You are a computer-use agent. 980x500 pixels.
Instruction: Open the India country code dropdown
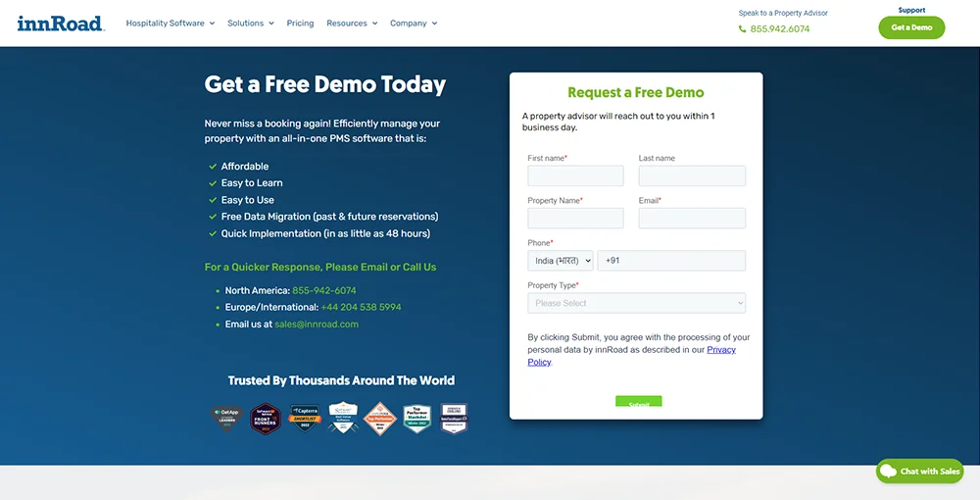(x=560, y=261)
